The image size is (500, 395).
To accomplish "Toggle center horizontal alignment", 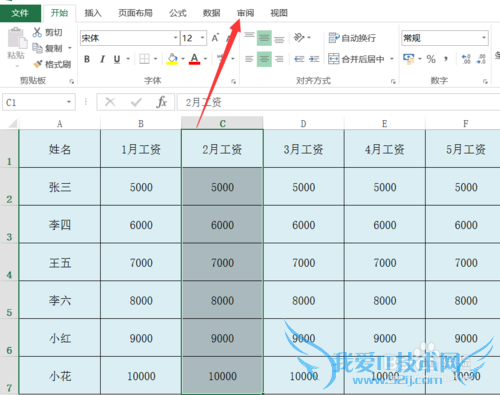I will click(x=264, y=59).
